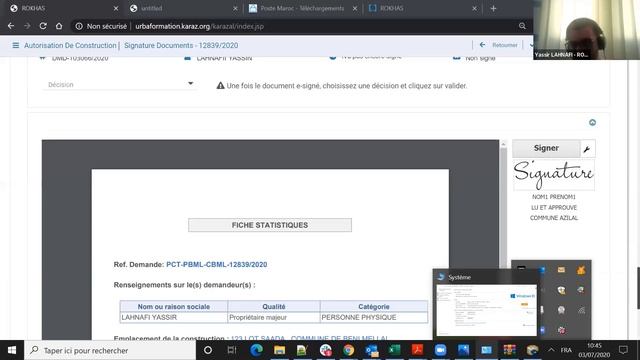
Task: Click the PERSONNE PHYSIQUE table cell
Action: point(374,317)
